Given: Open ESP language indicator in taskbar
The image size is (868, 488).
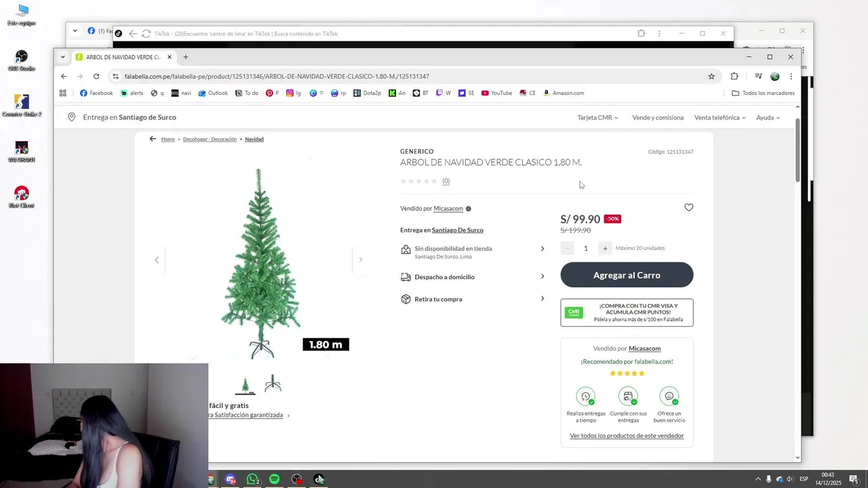Looking at the screenshot, I should click(x=804, y=479).
